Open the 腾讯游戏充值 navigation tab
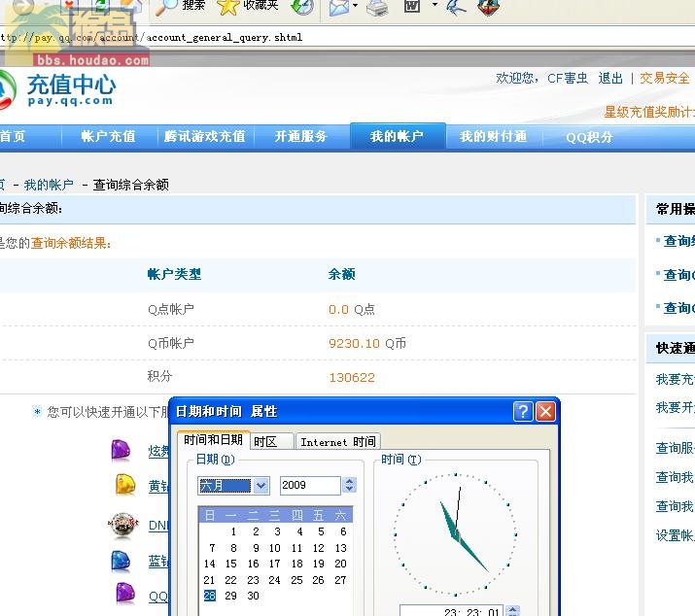 tap(205, 136)
